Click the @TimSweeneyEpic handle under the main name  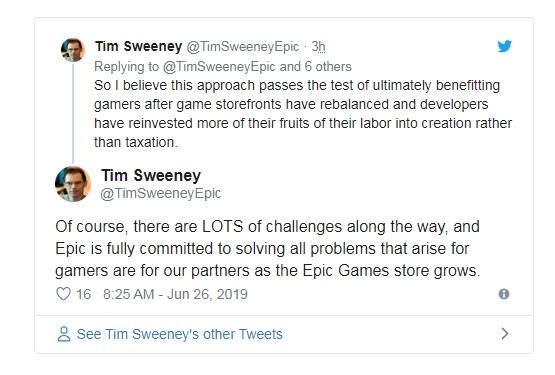click(x=161, y=193)
